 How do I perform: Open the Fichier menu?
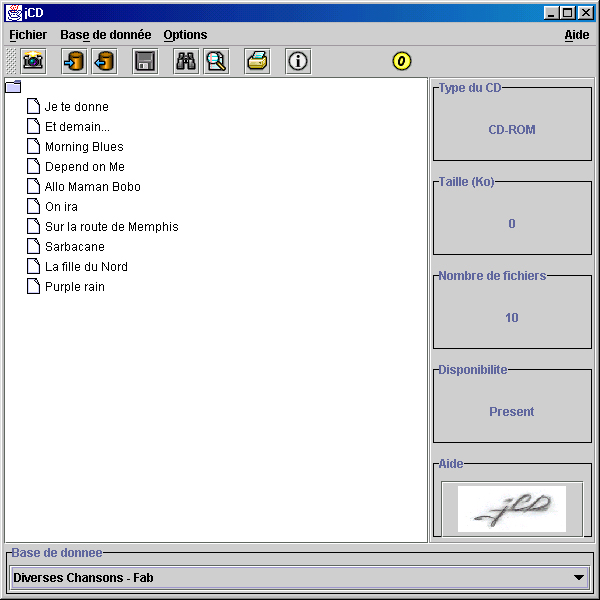pyautogui.click(x=28, y=35)
